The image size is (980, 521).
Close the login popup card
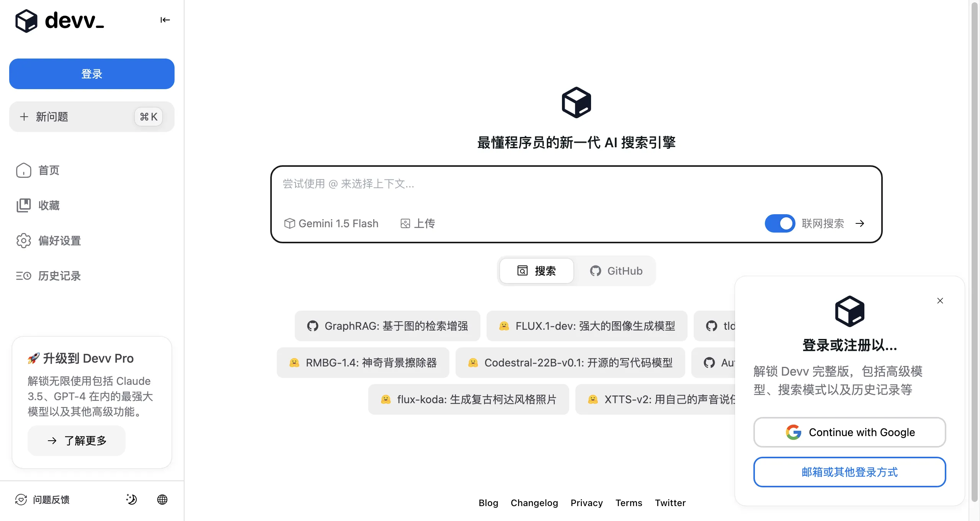click(940, 301)
